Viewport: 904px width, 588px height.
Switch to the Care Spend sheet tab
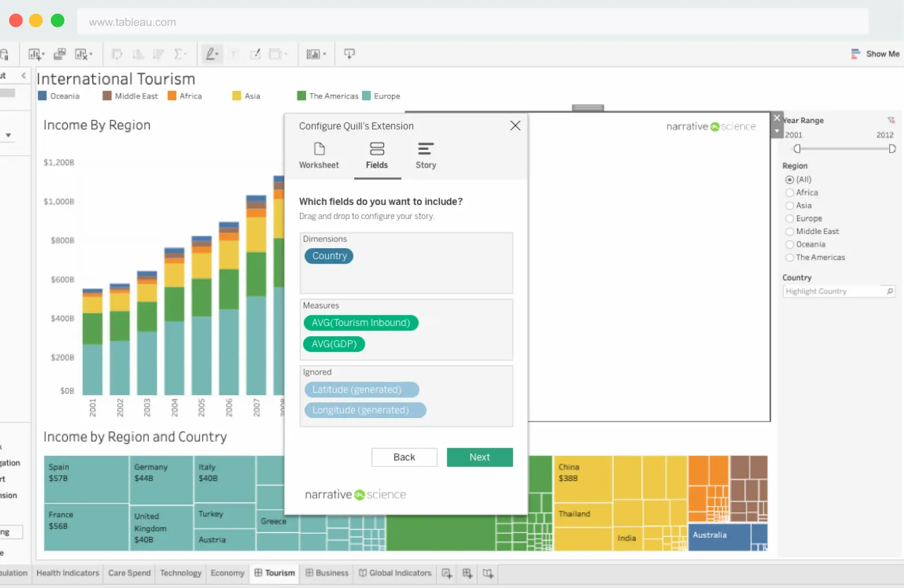click(x=129, y=573)
